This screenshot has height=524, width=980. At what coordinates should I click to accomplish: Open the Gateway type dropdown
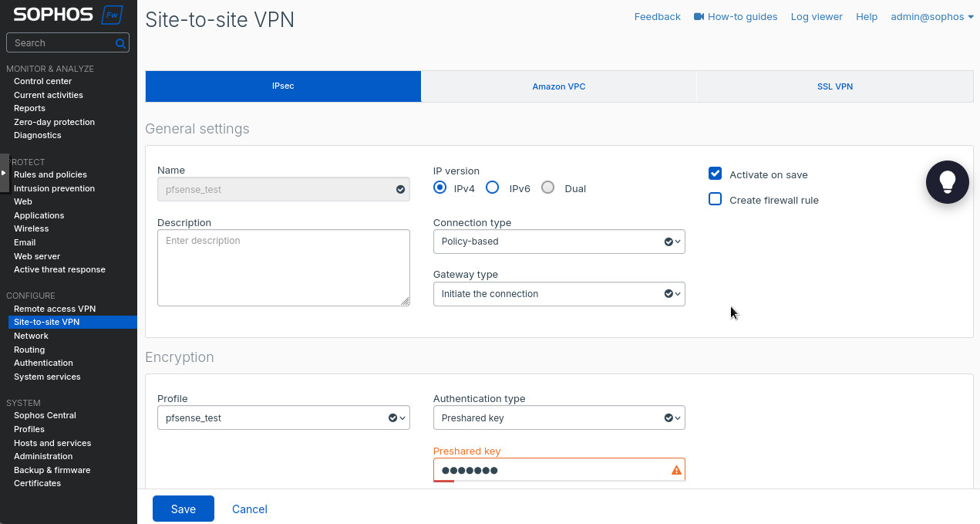coord(558,294)
